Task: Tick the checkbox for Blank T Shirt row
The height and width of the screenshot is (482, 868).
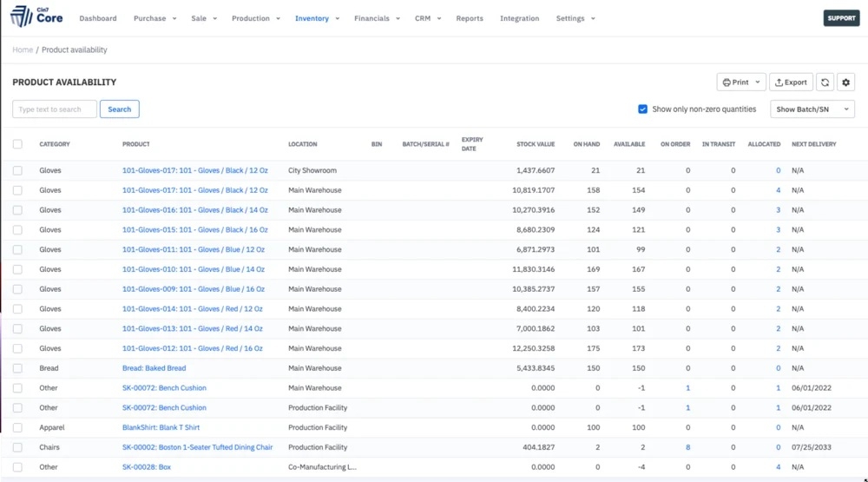Action: [x=17, y=427]
